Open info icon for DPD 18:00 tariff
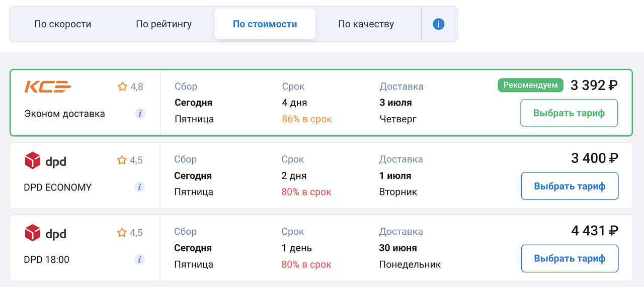644x287 pixels. coord(139,260)
